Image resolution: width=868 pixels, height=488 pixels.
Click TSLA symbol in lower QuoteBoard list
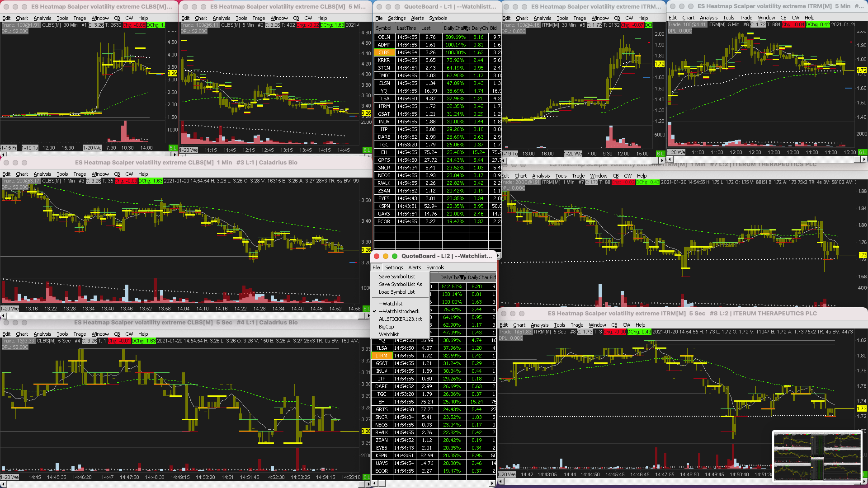click(382, 348)
